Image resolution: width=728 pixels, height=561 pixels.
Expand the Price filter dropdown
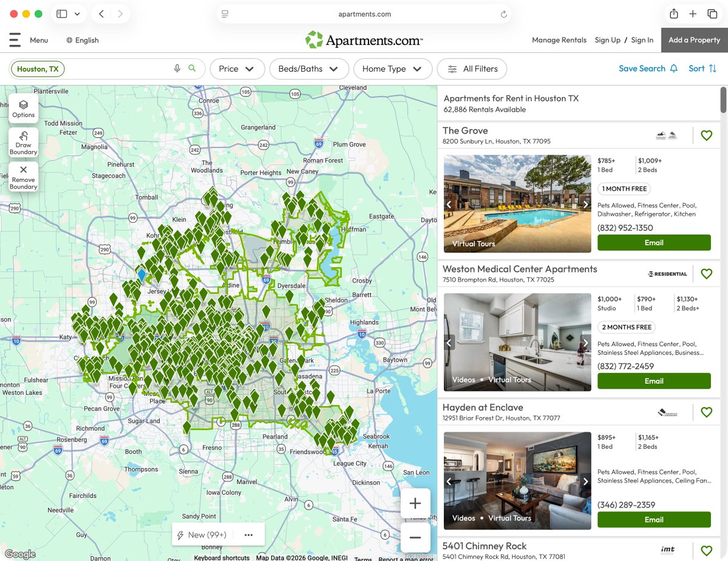point(237,69)
